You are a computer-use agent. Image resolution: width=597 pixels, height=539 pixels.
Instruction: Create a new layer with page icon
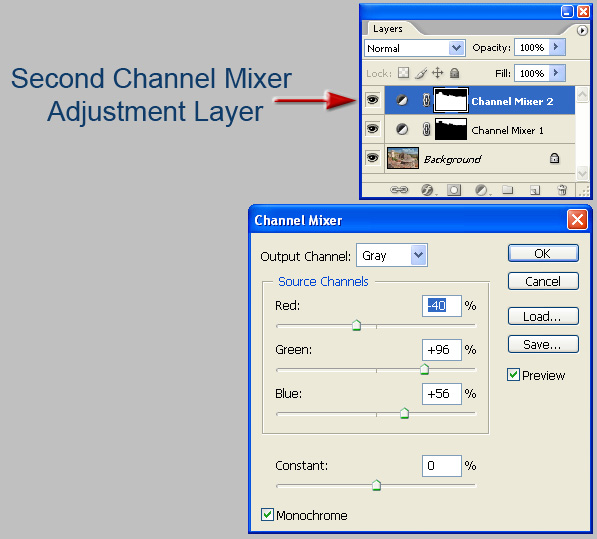point(535,190)
